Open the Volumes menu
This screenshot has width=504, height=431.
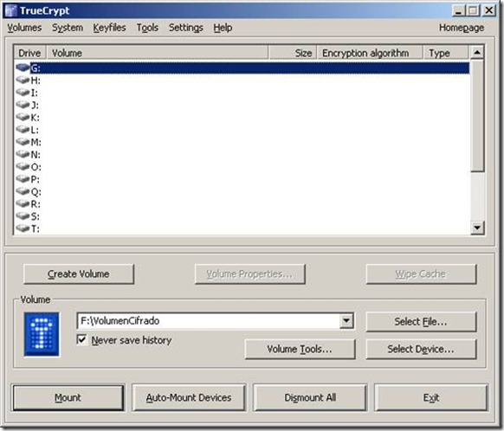(24, 28)
